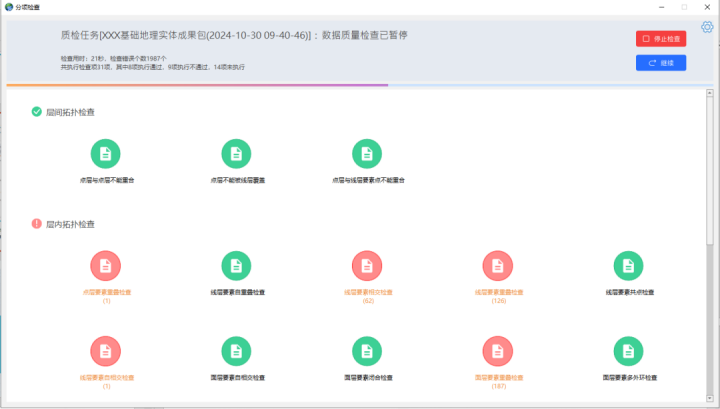The image size is (720, 409).
Task: Open the 点层不能被线层覆盖 check result
Action: tap(237, 153)
